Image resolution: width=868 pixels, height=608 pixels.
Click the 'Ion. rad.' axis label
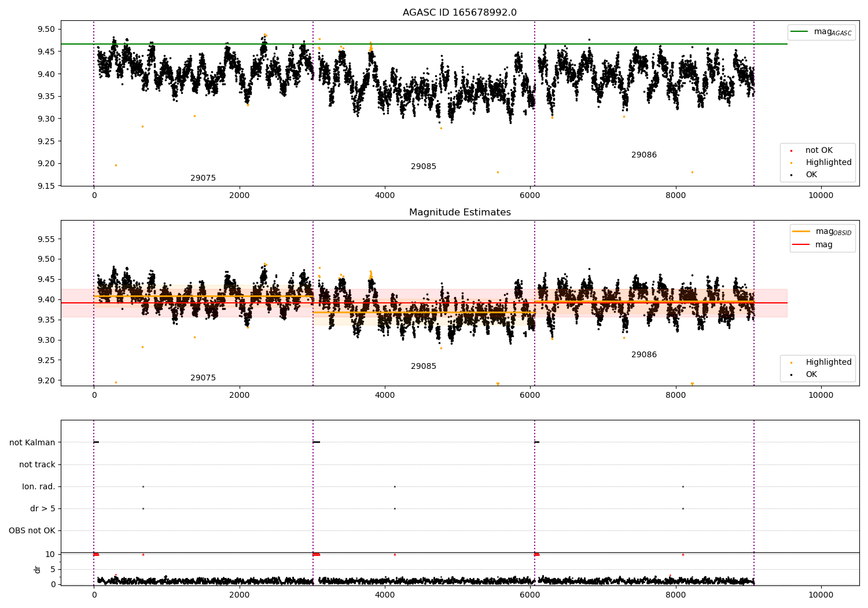[x=39, y=486]
